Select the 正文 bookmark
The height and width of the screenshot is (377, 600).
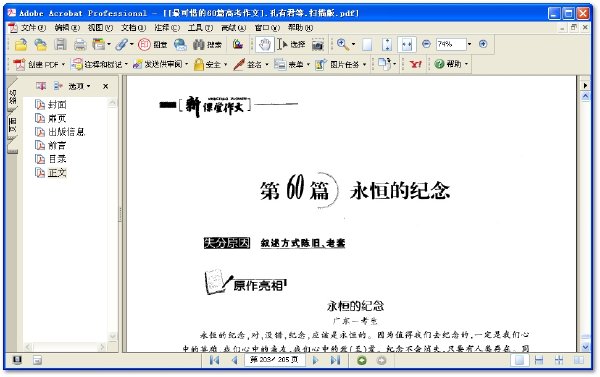click(57, 173)
